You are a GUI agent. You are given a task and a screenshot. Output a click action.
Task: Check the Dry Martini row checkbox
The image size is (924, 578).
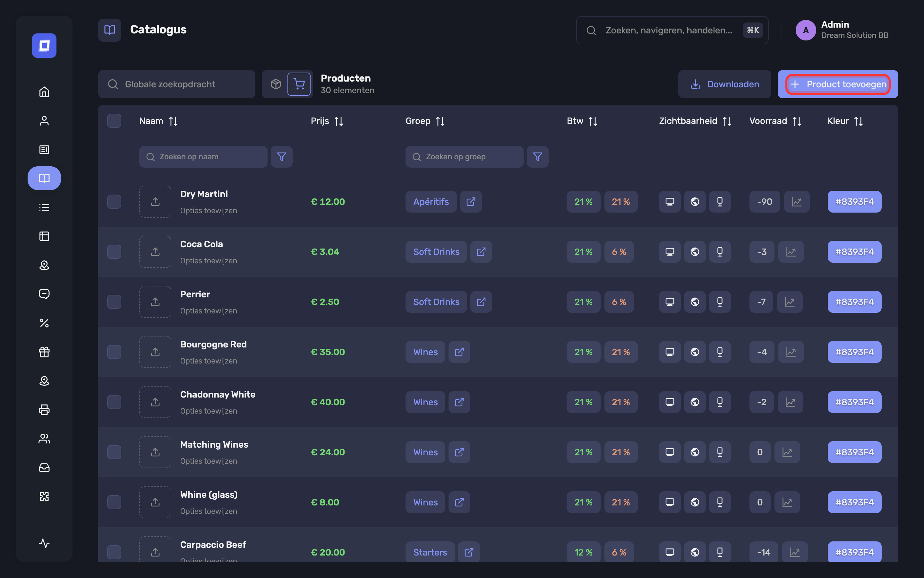(x=114, y=202)
